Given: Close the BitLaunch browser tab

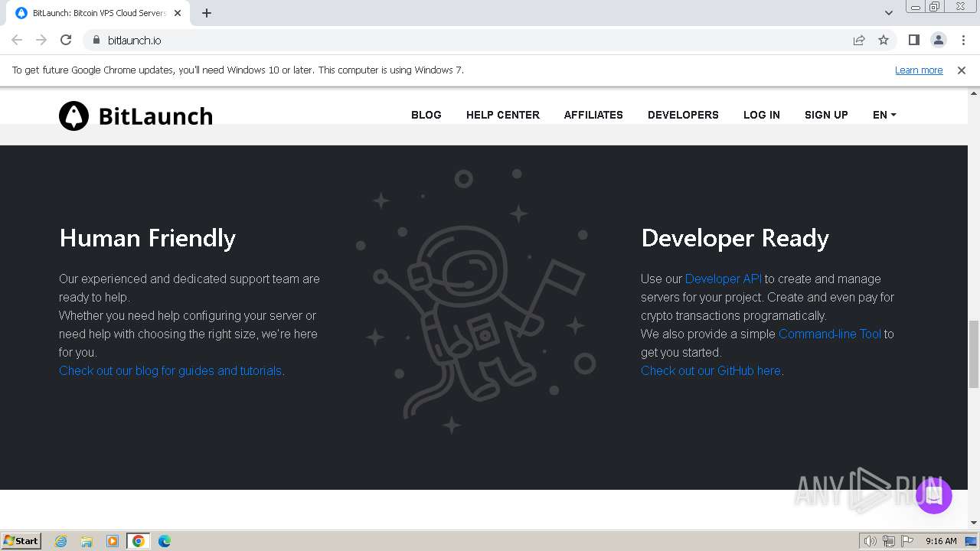Looking at the screenshot, I should point(178,13).
